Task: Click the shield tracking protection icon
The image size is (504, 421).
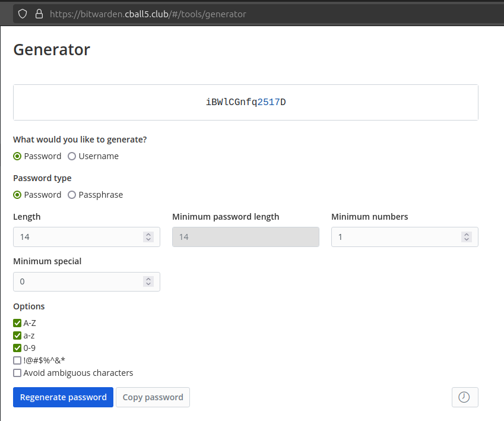Action: pyautogui.click(x=23, y=14)
